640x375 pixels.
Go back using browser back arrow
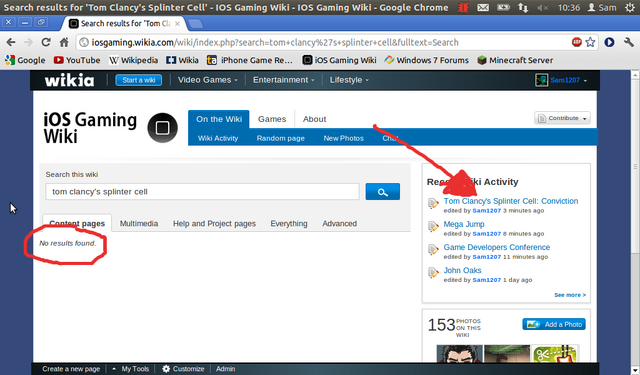coord(11,42)
